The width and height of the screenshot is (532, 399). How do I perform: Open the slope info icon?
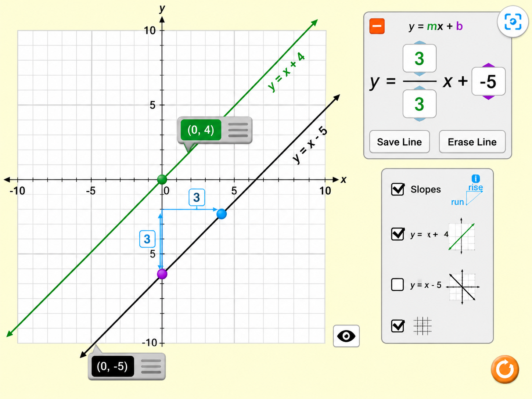tap(475, 179)
